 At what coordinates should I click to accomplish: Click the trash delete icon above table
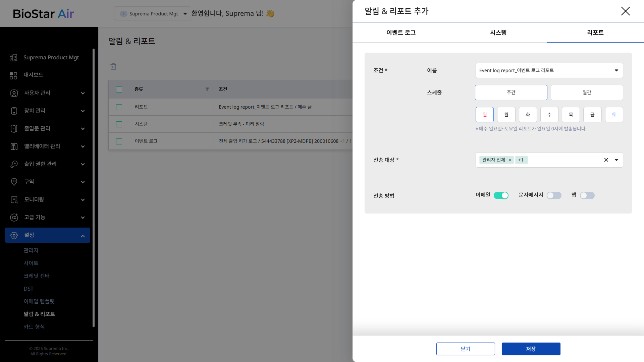click(x=113, y=66)
